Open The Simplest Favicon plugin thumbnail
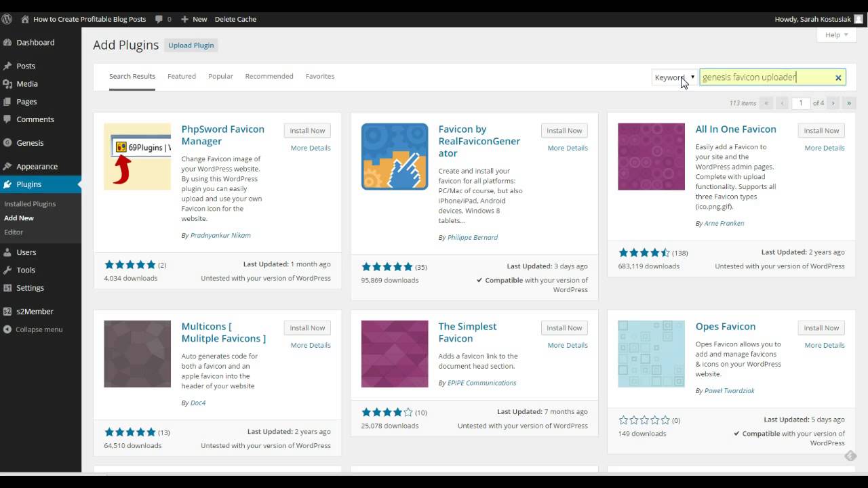Image resolution: width=868 pixels, height=488 pixels. 395,354
